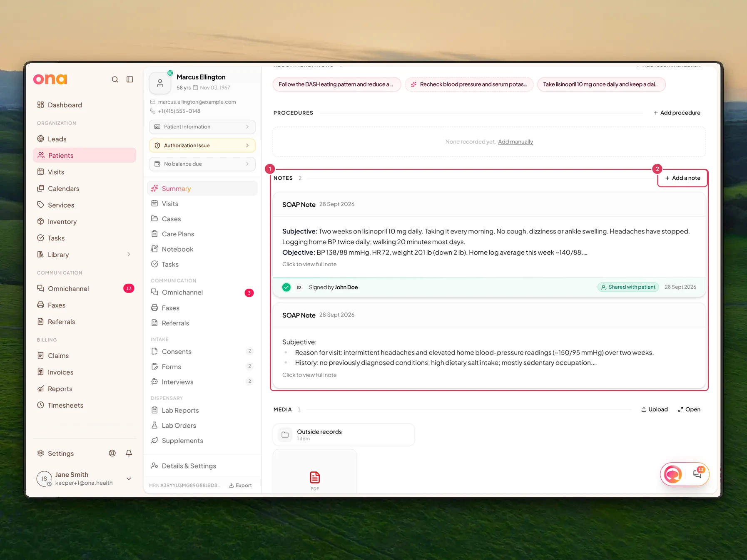Click the Notebook icon in patient menu

click(154, 249)
